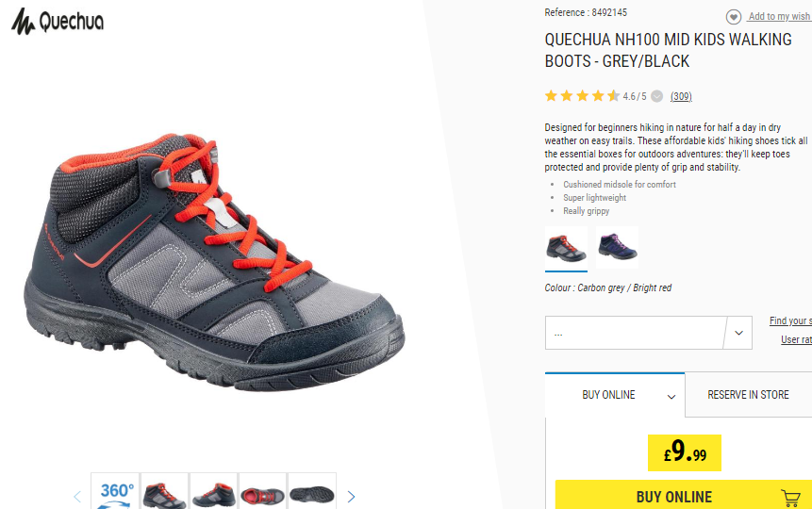Expand the Buy Online tab chevron

pyautogui.click(x=671, y=397)
